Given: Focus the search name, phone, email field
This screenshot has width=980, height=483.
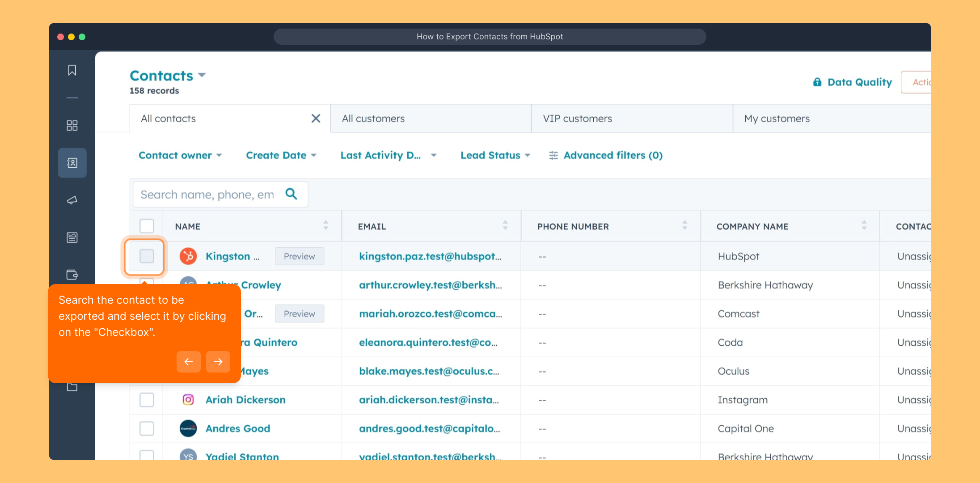Looking at the screenshot, I should 207,195.
